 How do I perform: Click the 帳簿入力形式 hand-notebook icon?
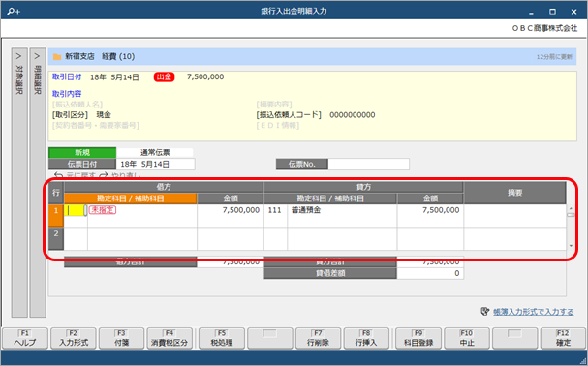coord(485,311)
